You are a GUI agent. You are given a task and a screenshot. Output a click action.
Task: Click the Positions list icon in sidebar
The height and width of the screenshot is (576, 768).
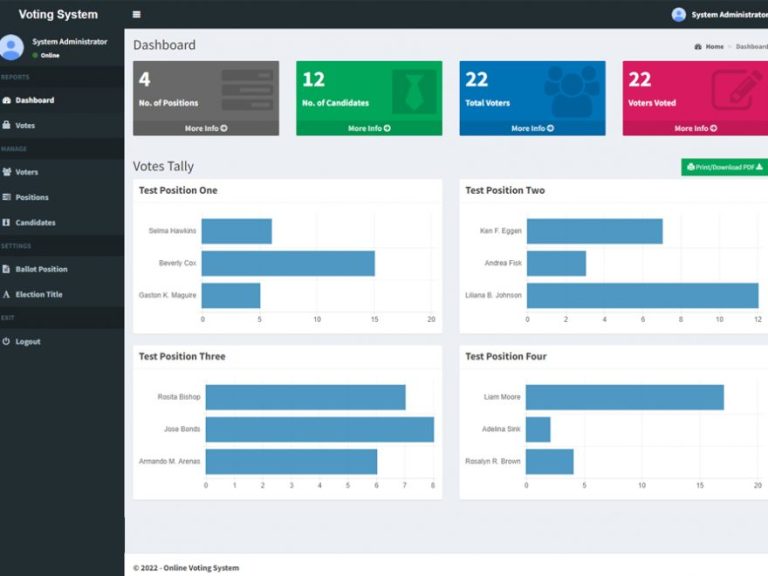6,197
